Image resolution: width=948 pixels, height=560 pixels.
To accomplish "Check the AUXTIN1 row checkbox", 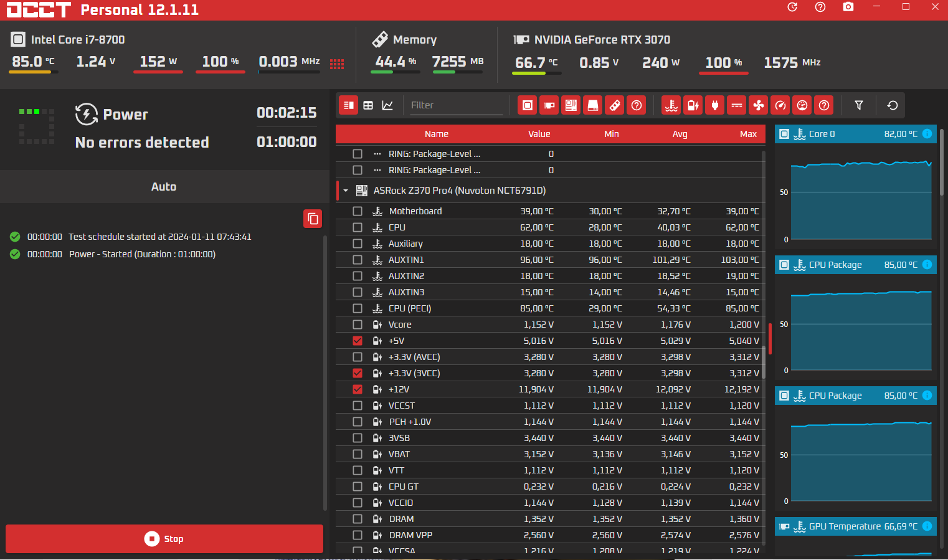I will 358,260.
